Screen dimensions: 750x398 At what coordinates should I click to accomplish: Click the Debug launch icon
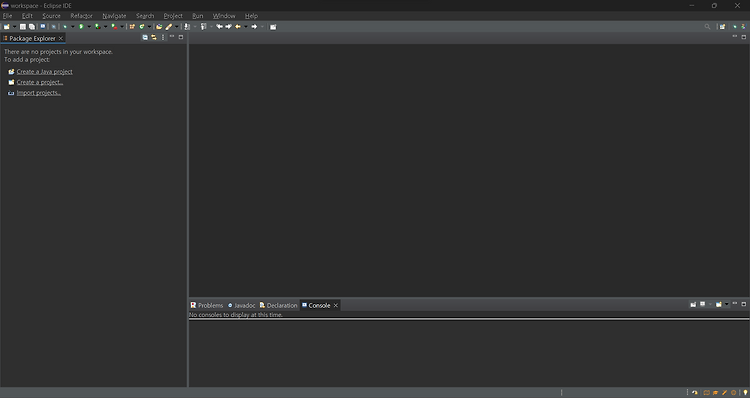tap(65, 27)
